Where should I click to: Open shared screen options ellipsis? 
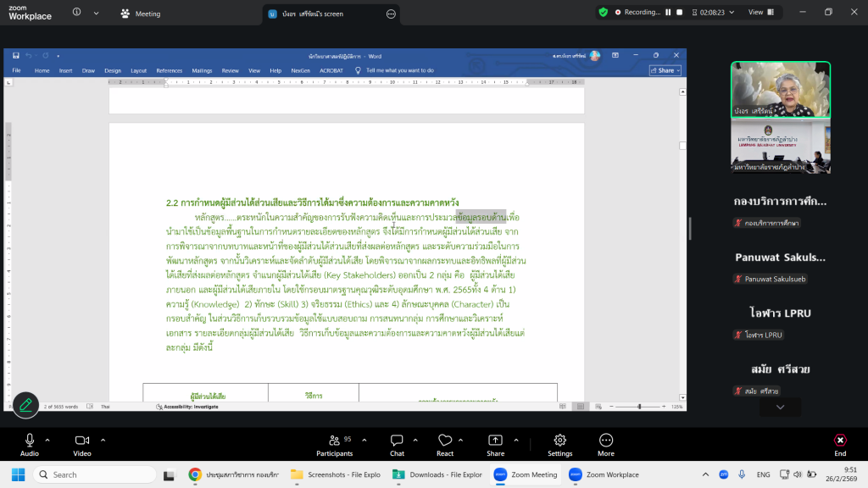391,14
